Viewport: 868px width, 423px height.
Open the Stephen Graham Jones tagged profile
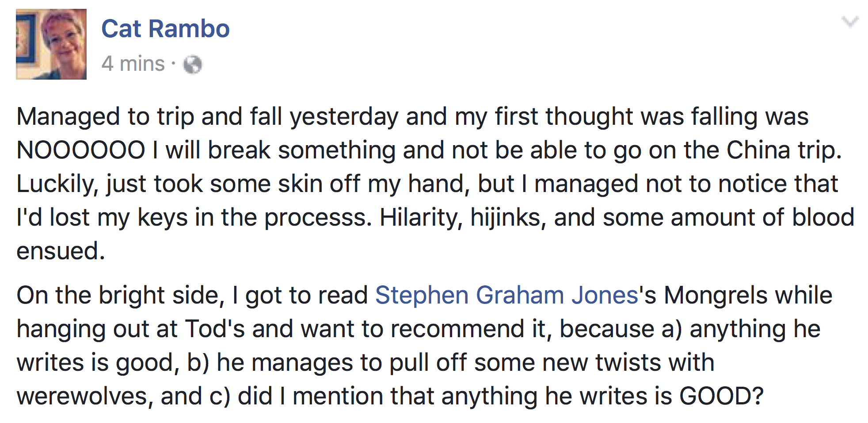[x=506, y=295]
